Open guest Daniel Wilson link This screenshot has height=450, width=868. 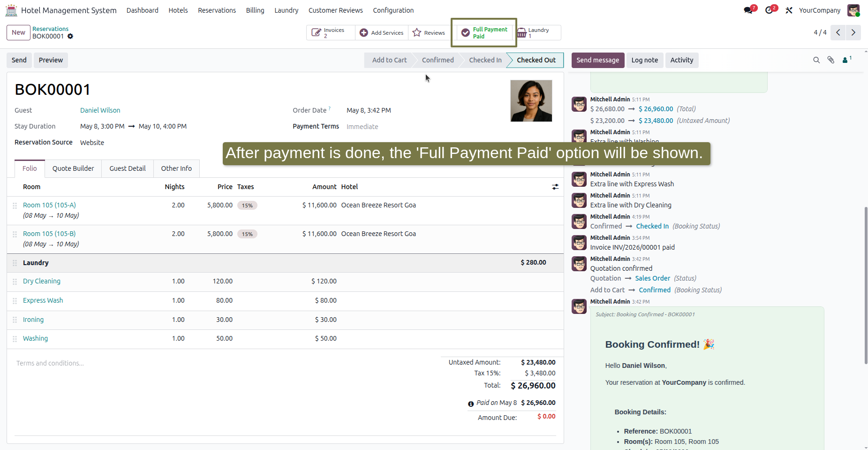pos(100,110)
